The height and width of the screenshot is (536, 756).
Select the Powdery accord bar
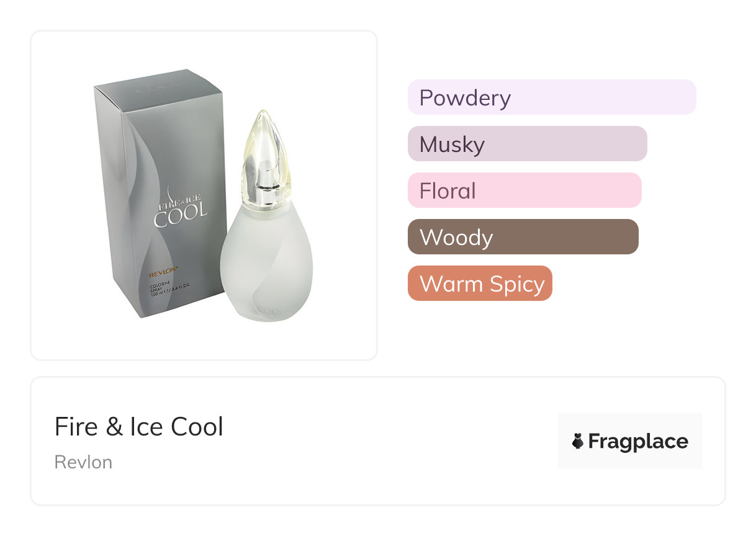pyautogui.click(x=552, y=97)
